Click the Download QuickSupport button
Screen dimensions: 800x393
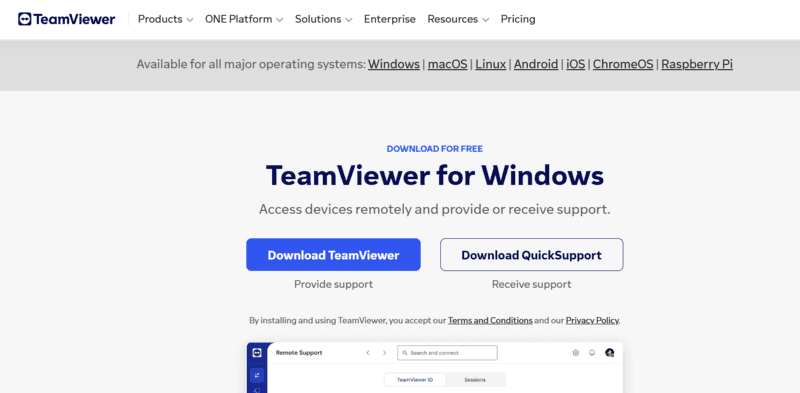click(x=532, y=255)
